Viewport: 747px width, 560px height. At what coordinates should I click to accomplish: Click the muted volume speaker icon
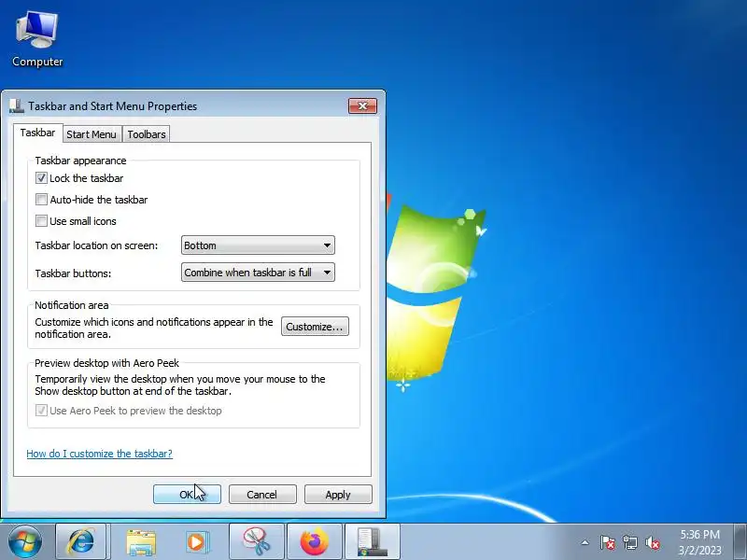click(x=652, y=542)
